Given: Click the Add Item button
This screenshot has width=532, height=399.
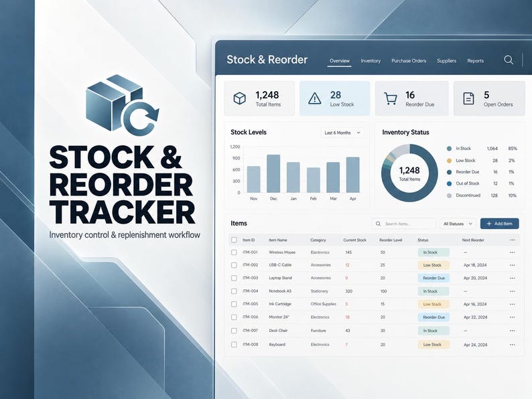Looking at the screenshot, I should tap(499, 224).
